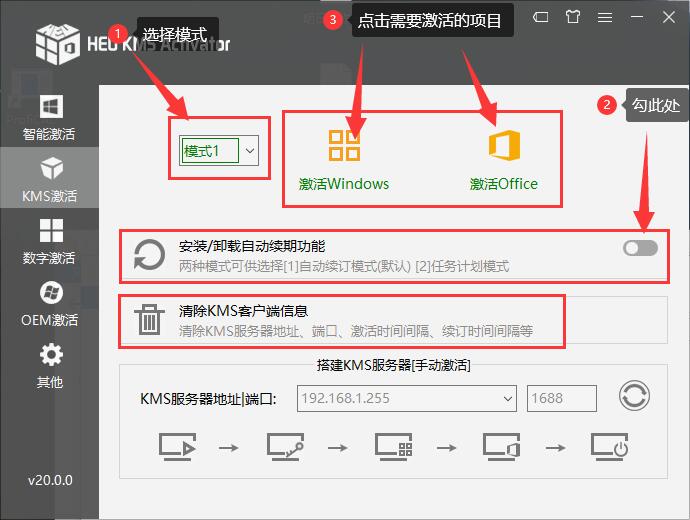Click the monitor with play triangle step icon
Screen dimensions: 690x520
[177, 447]
